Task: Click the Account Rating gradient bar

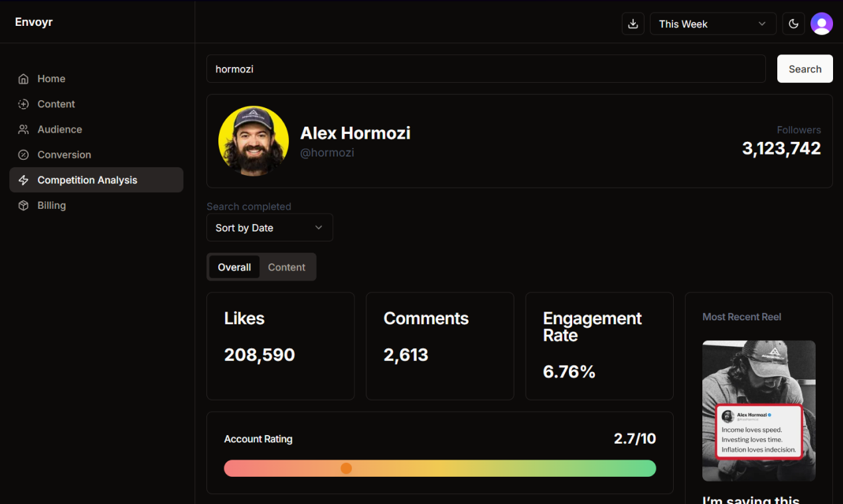Action: pos(440,468)
